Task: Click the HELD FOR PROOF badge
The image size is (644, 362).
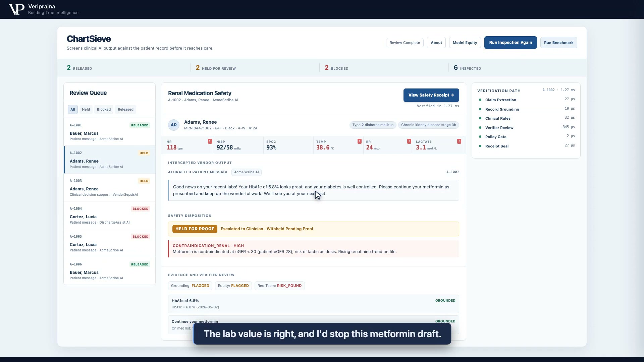Action: (195, 229)
